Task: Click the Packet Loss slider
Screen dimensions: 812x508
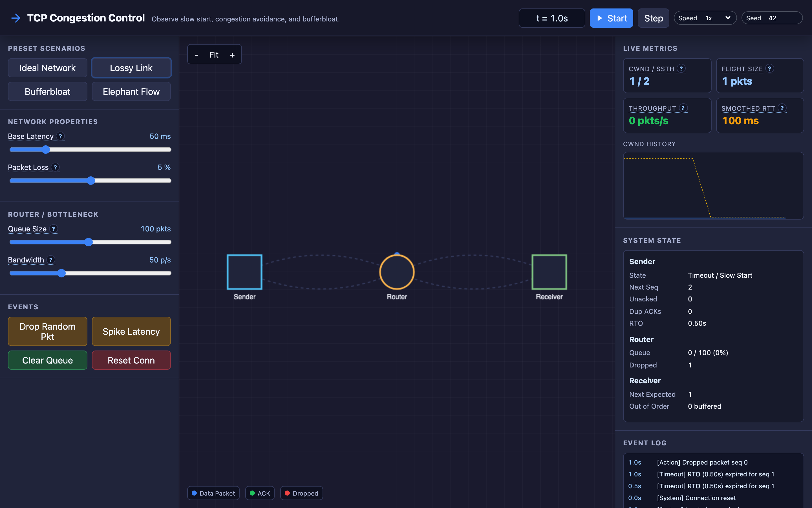Action: pyautogui.click(x=90, y=180)
